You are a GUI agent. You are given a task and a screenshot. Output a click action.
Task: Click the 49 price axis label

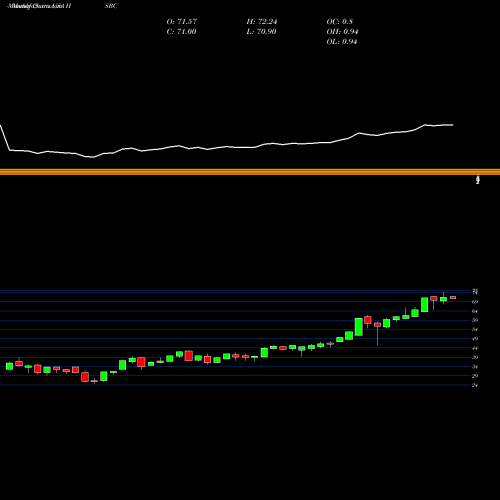(x=475, y=339)
